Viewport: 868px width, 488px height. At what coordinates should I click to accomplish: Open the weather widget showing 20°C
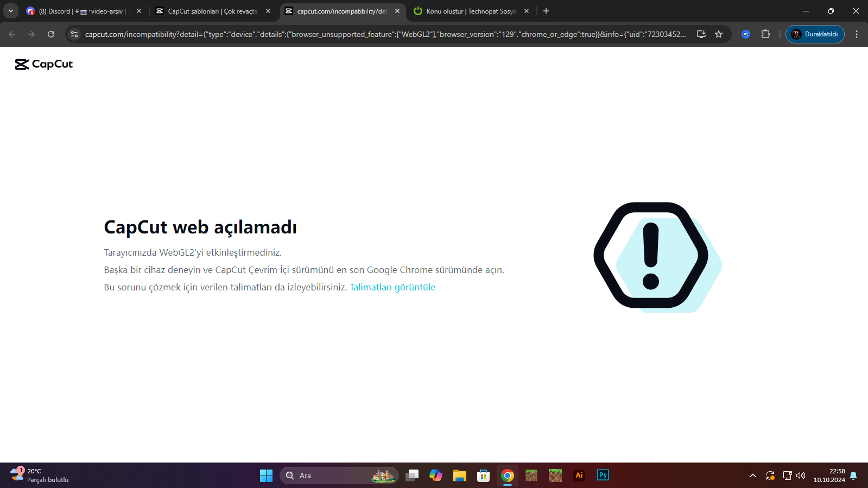pos(40,476)
